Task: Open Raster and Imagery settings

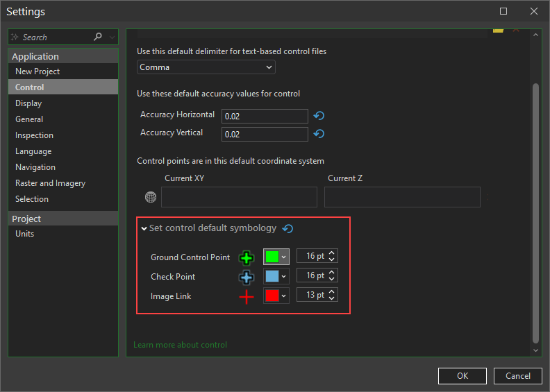Action: coord(63,183)
